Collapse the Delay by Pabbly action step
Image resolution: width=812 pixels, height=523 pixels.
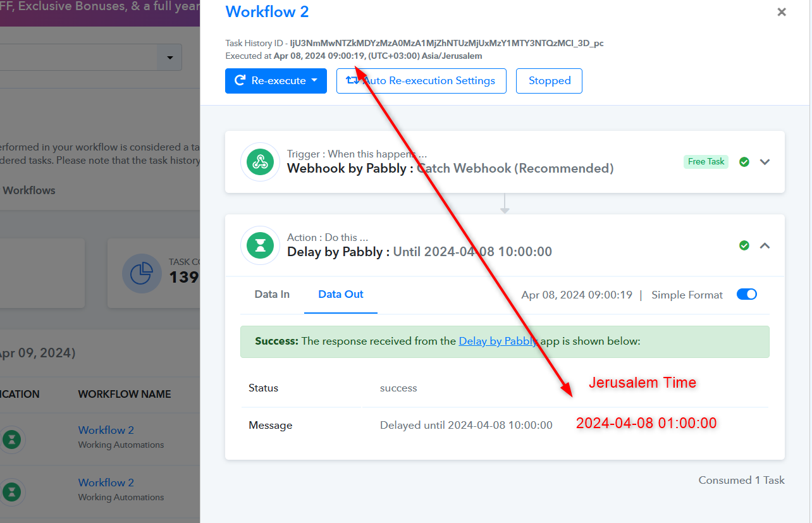765,245
